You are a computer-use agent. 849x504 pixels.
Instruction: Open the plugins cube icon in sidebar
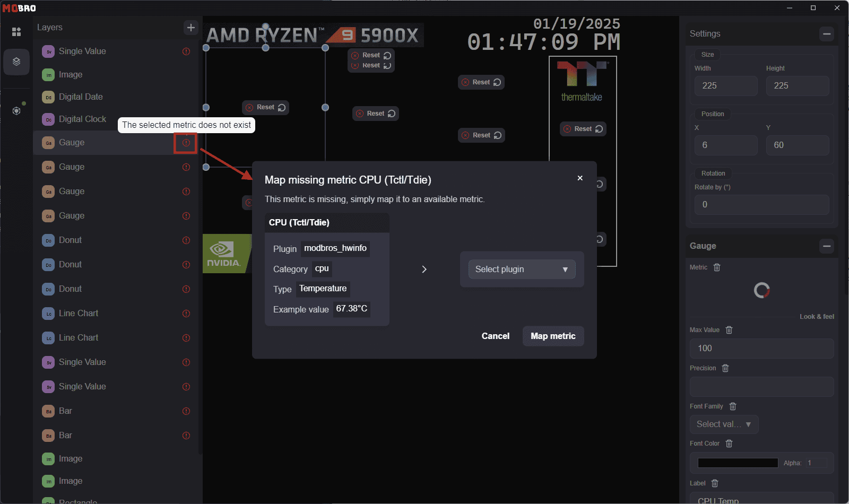click(16, 111)
